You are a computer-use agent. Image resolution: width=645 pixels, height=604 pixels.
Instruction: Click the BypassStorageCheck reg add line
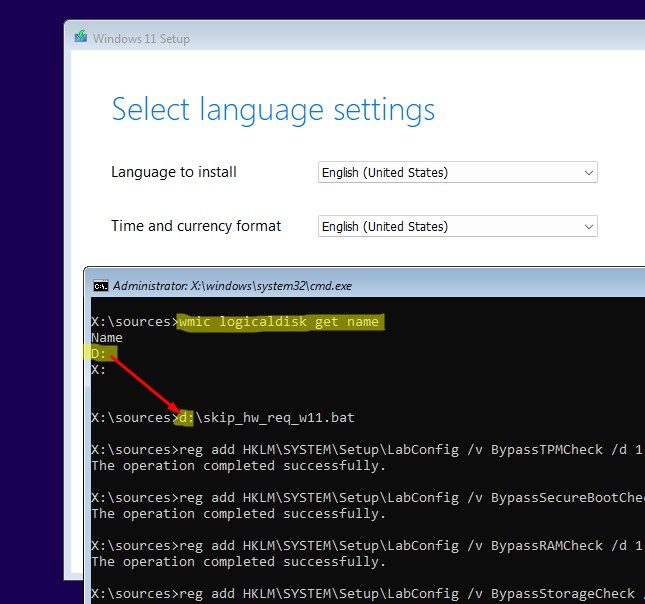click(x=360, y=593)
